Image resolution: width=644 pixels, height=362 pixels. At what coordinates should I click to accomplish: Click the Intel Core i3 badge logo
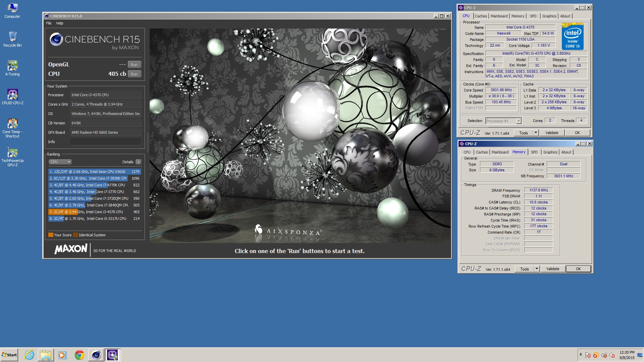pos(573,37)
